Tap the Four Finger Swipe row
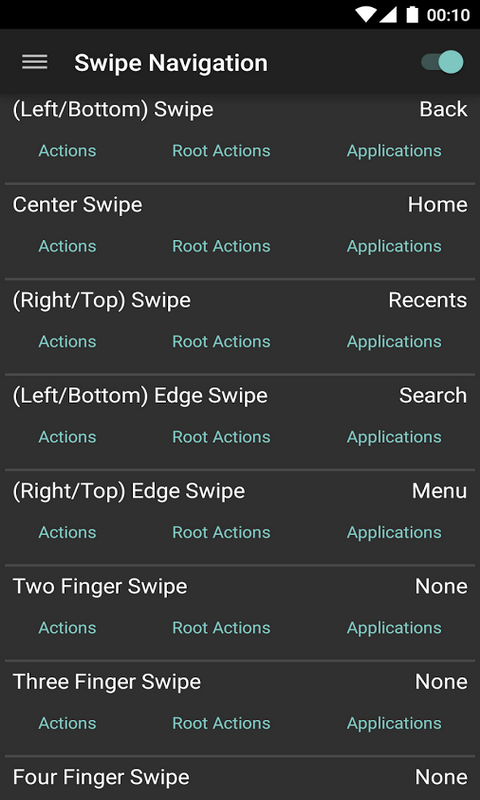 point(240,778)
